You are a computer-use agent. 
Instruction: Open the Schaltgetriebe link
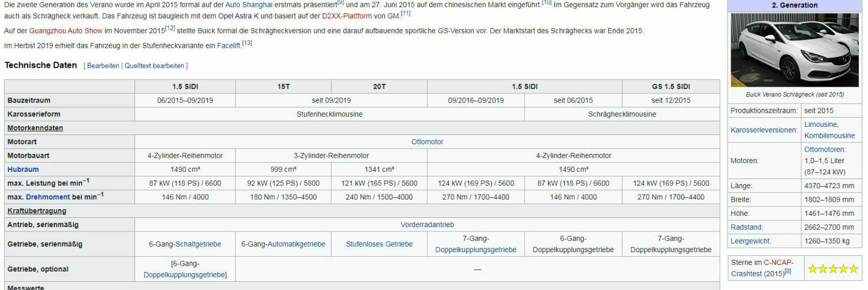(x=198, y=244)
